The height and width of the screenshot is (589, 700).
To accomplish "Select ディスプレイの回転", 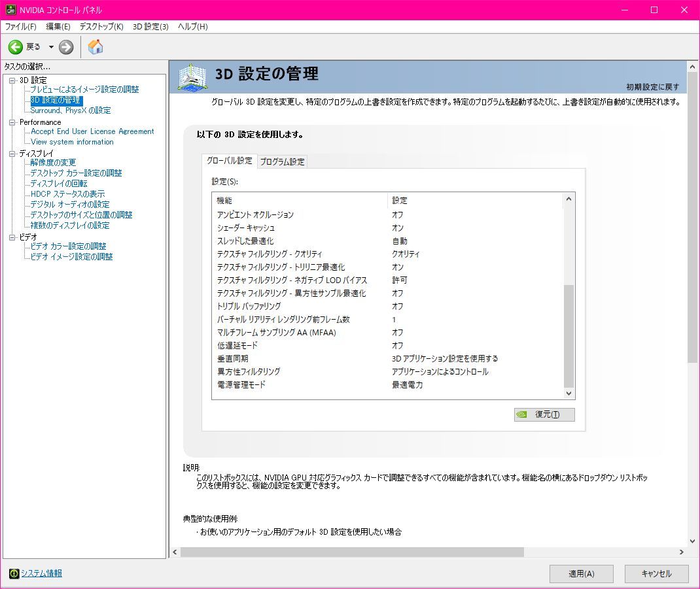I will coord(58,184).
